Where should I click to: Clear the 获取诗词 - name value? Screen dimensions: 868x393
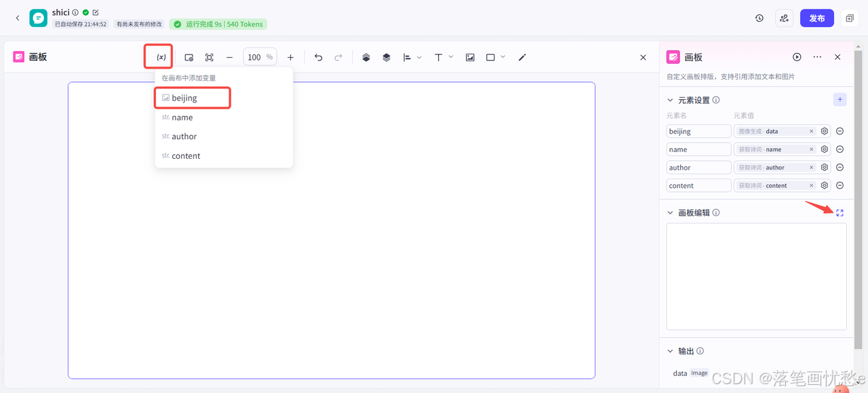[x=811, y=149]
